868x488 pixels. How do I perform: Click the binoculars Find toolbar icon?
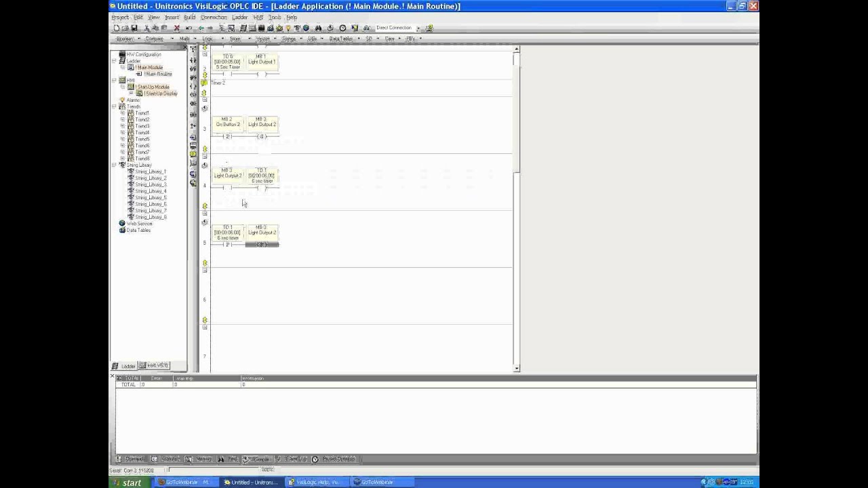[x=318, y=28]
